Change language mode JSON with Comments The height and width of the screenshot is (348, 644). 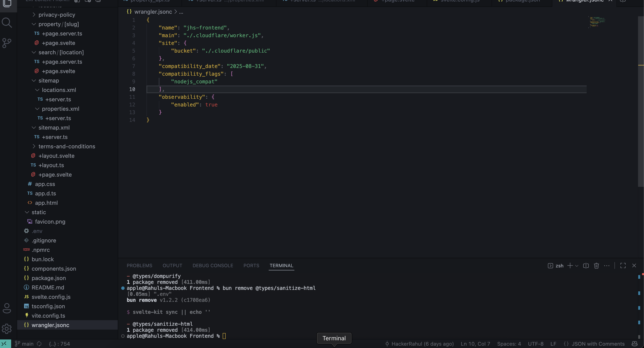(x=598, y=344)
